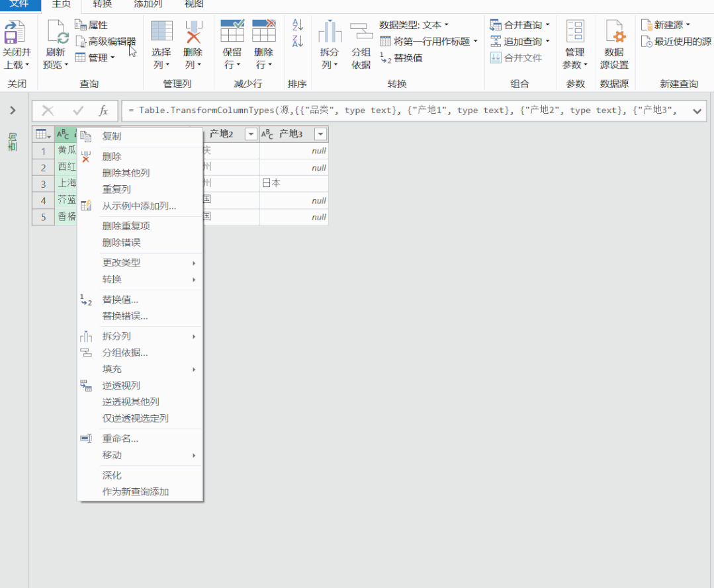Choose 删除重复项 from the context menu
This screenshot has width=714, height=588.
[x=140, y=226]
